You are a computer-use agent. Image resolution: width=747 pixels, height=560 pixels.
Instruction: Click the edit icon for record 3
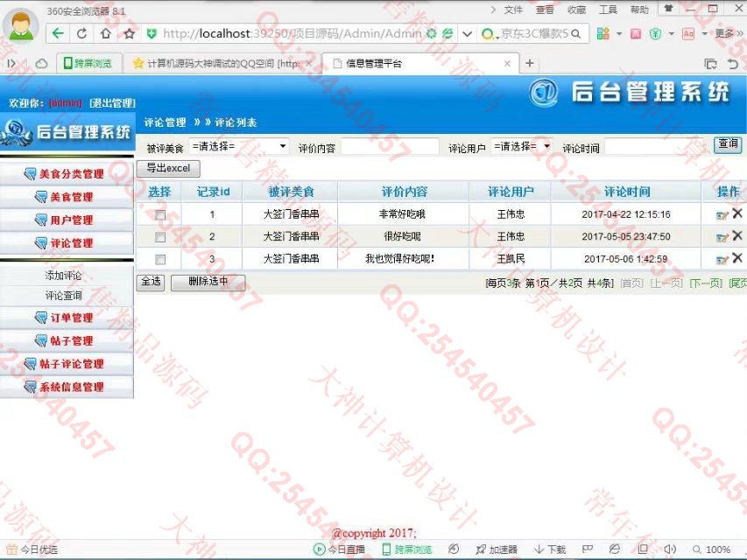click(722, 259)
